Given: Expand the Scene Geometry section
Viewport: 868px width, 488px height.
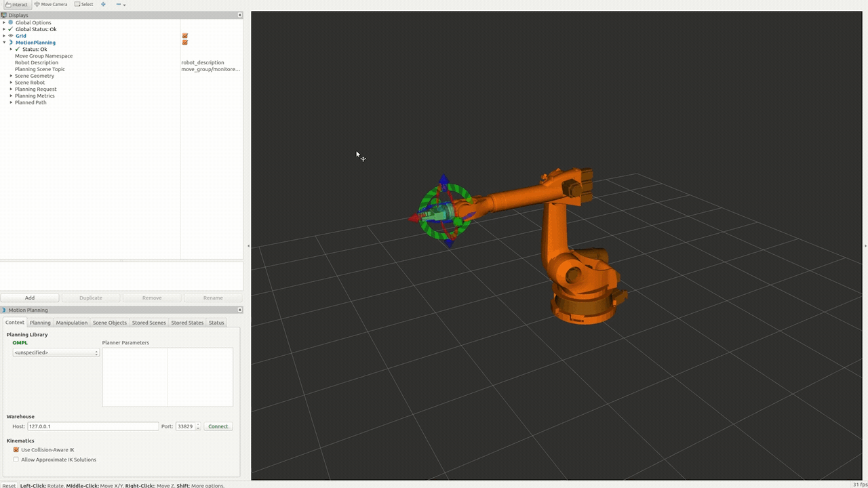Looking at the screenshot, I should (x=11, y=76).
